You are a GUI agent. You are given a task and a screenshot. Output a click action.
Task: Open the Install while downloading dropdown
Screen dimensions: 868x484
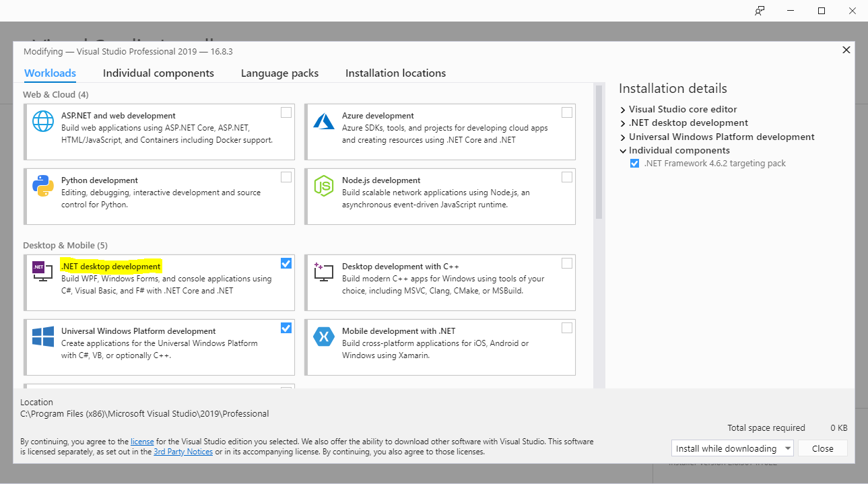732,448
